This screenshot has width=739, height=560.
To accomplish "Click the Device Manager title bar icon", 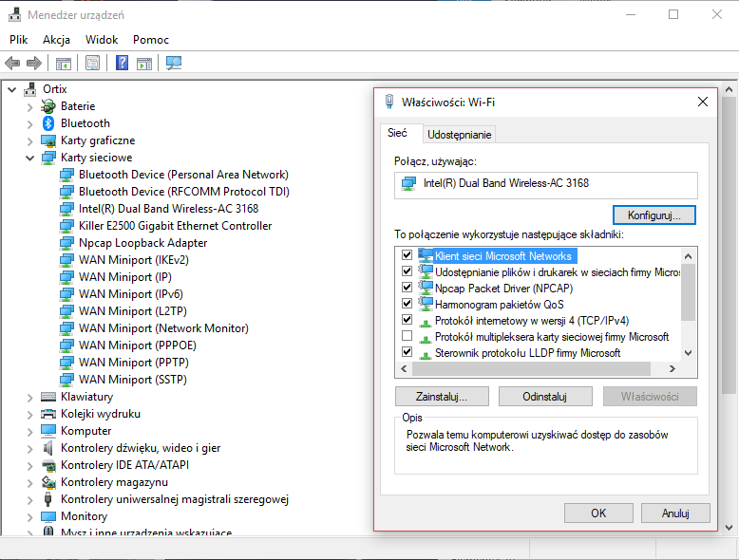I will coord(14,15).
